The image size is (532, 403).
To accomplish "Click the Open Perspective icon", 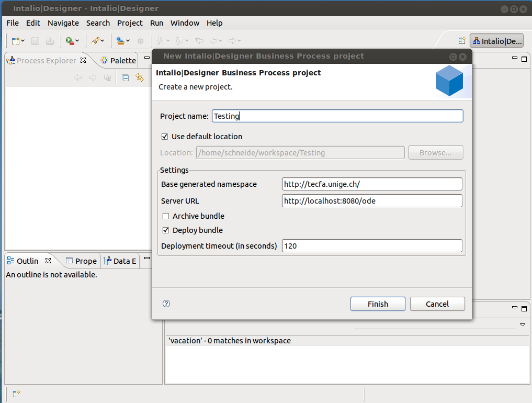I will coord(462,41).
